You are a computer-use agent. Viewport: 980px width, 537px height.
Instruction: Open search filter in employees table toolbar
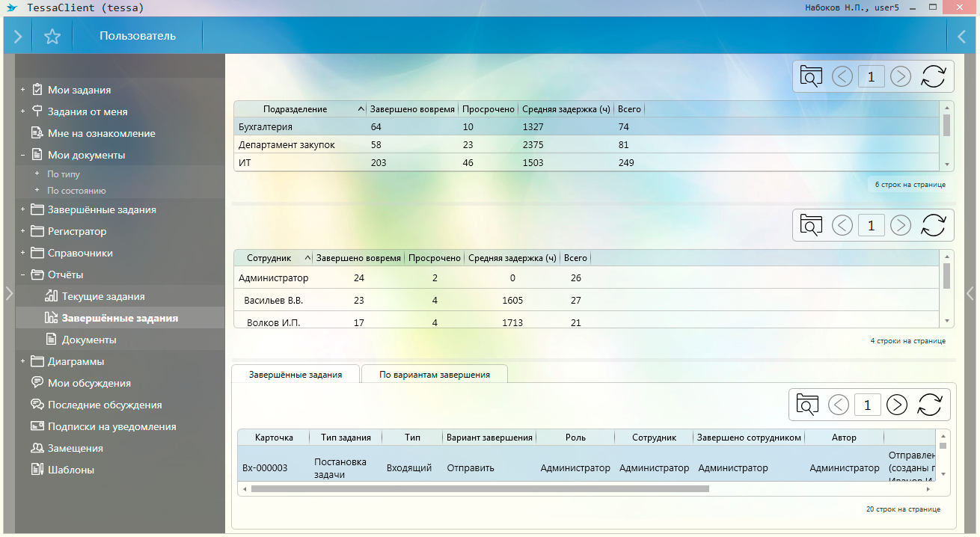(811, 225)
